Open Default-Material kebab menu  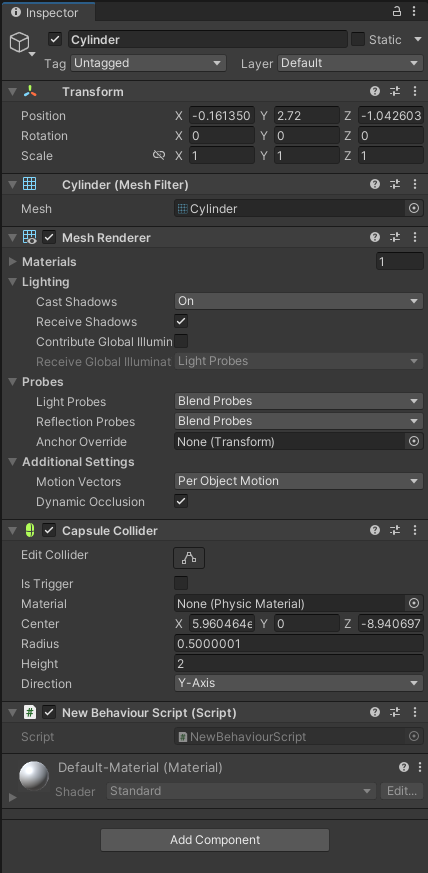pos(419,767)
